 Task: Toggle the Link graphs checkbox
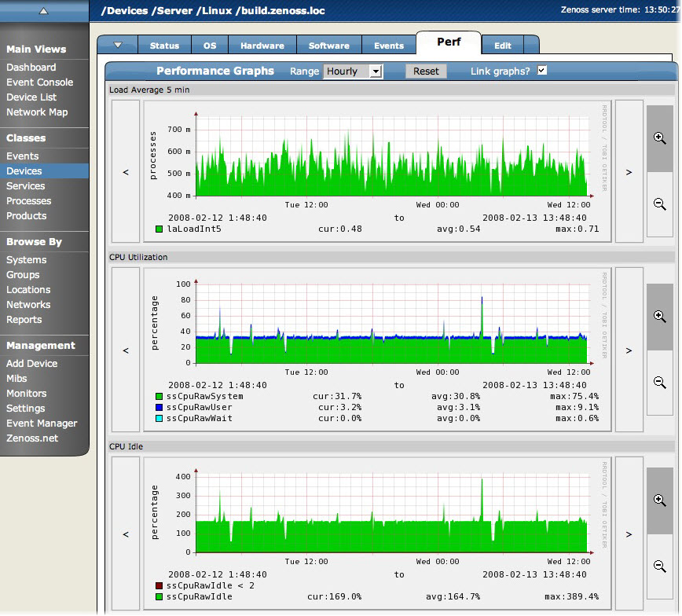pyautogui.click(x=541, y=71)
